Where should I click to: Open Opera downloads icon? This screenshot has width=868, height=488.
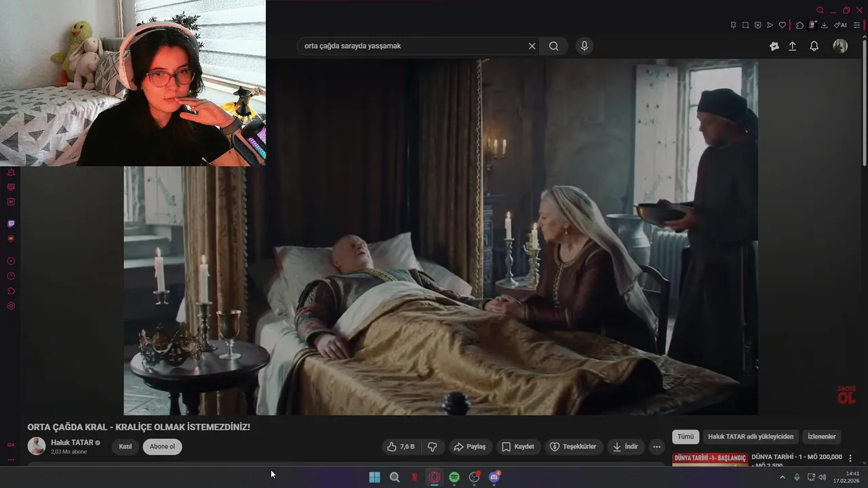(x=824, y=25)
